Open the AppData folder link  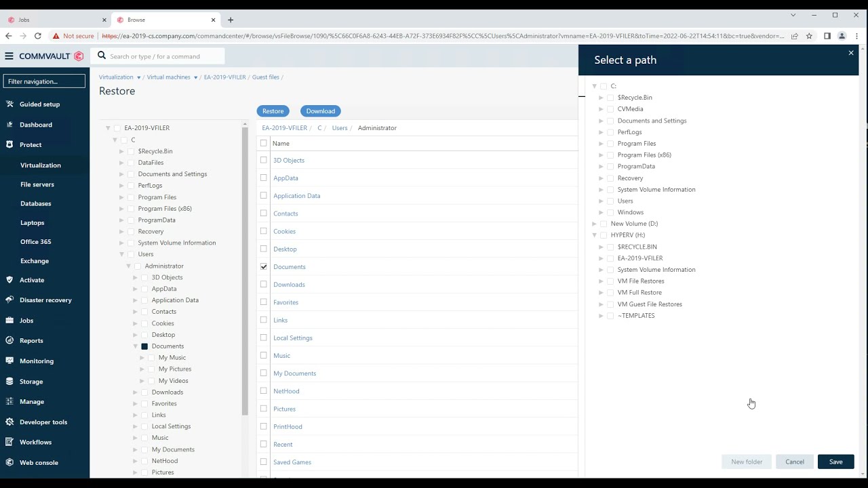(x=285, y=178)
